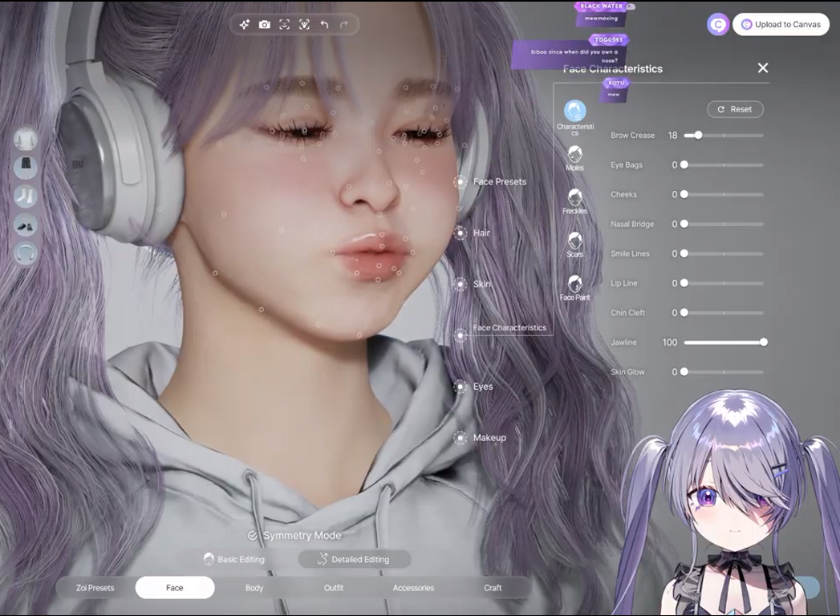The height and width of the screenshot is (616, 840).
Task: Open the Freckles characteristics category
Action: (574, 199)
